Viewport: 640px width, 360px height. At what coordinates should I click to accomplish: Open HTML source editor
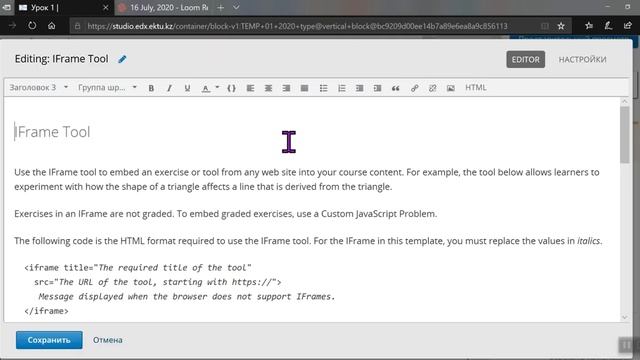[476, 87]
